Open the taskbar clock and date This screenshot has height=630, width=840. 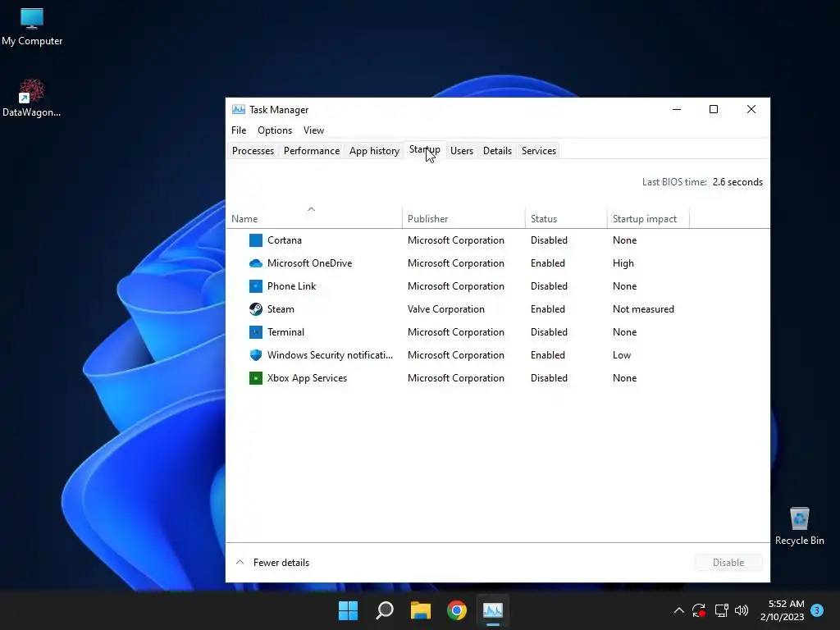(782, 610)
